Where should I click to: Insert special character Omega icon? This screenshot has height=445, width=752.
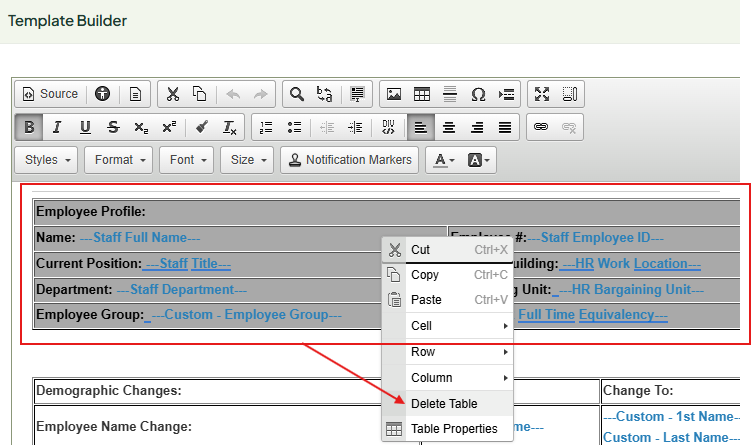(x=478, y=94)
